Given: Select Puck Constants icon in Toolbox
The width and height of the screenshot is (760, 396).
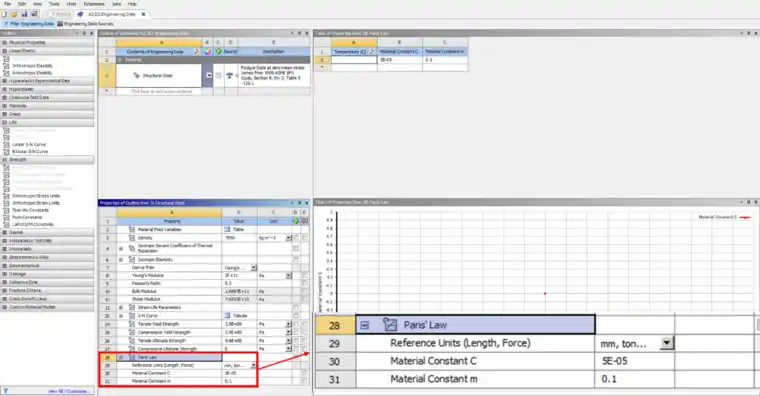Looking at the screenshot, I should (x=6, y=217).
